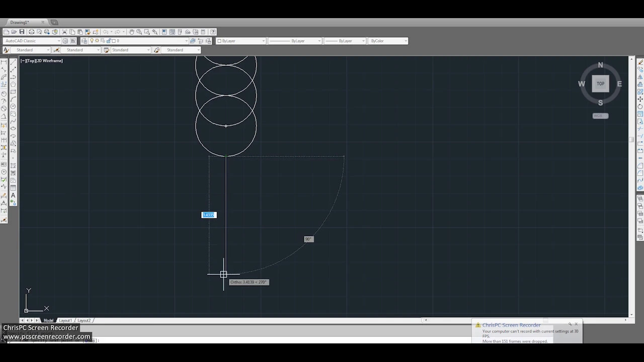Select the Multiline Text A tool
The height and width of the screenshot is (362, 644).
tap(13, 195)
